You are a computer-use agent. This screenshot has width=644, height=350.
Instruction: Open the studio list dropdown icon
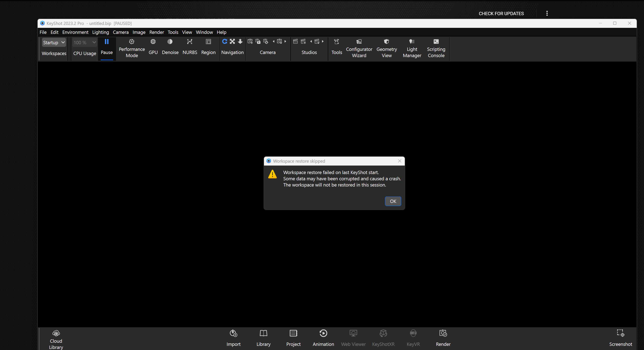(317, 42)
